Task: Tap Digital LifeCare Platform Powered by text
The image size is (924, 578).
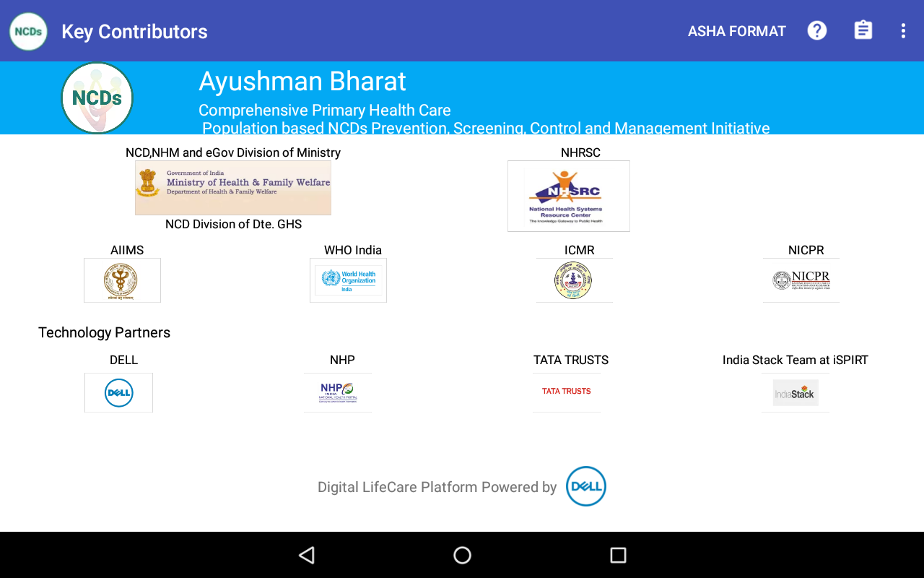Action: coord(437,487)
